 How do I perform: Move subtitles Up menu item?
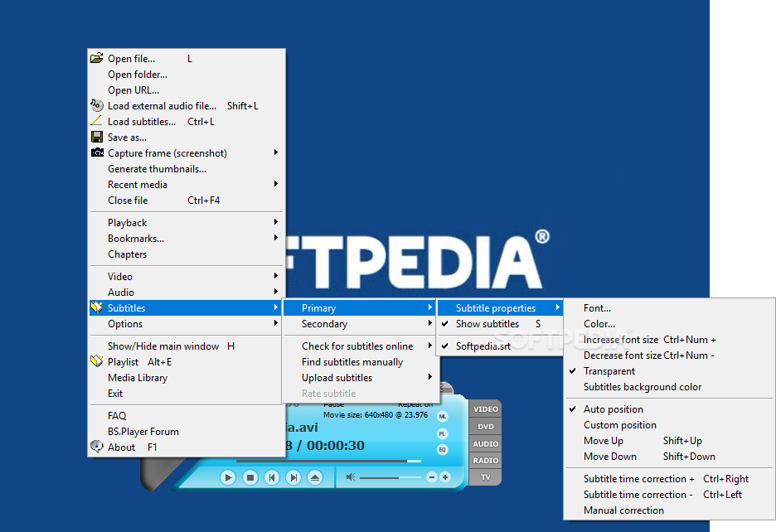pyautogui.click(x=670, y=441)
